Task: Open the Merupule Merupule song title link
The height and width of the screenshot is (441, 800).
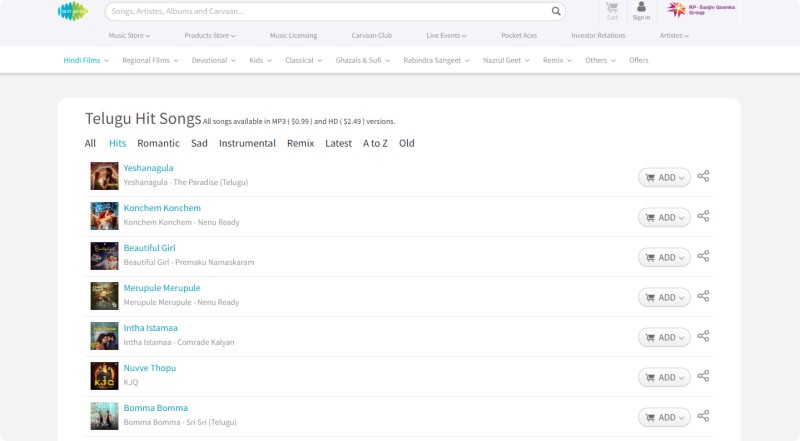Action: [x=162, y=288]
